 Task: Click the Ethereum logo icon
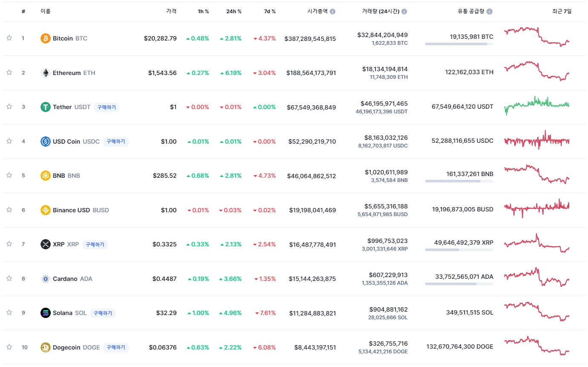pos(45,73)
